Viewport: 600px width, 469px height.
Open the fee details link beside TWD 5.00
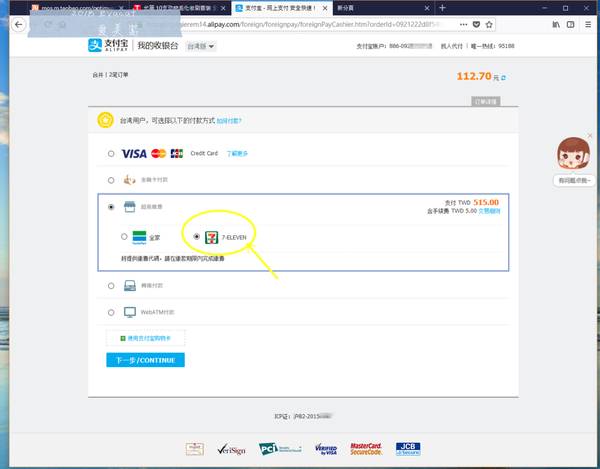tap(489, 211)
